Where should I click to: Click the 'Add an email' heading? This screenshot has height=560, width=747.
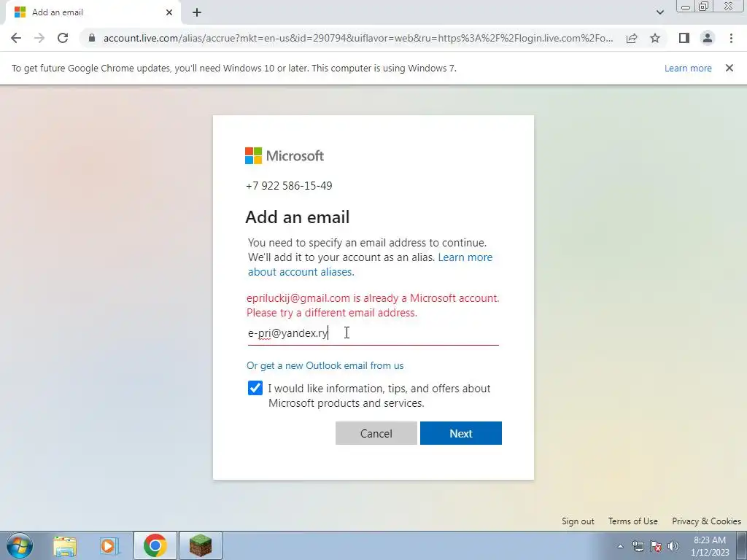tap(298, 217)
